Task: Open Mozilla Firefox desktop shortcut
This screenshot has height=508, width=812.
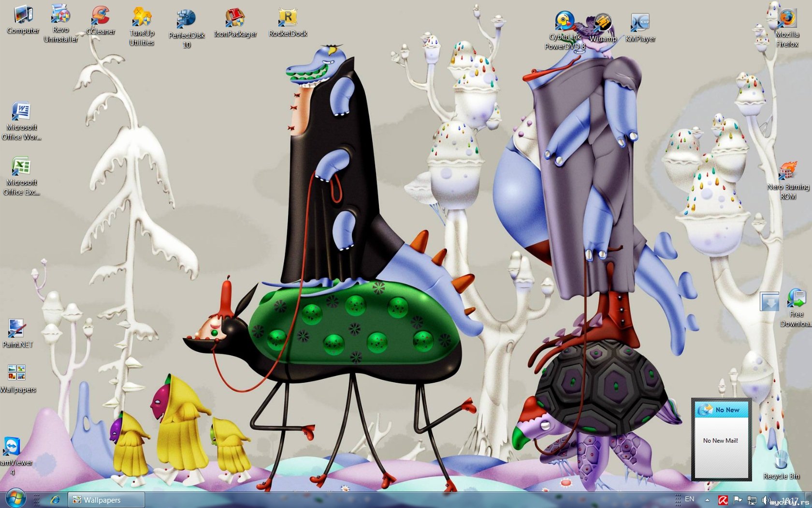Action: coord(787,28)
